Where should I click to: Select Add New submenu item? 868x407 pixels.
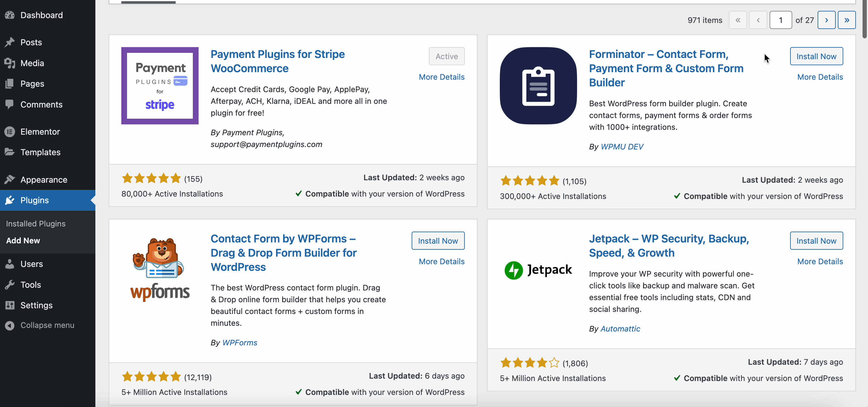pos(23,240)
